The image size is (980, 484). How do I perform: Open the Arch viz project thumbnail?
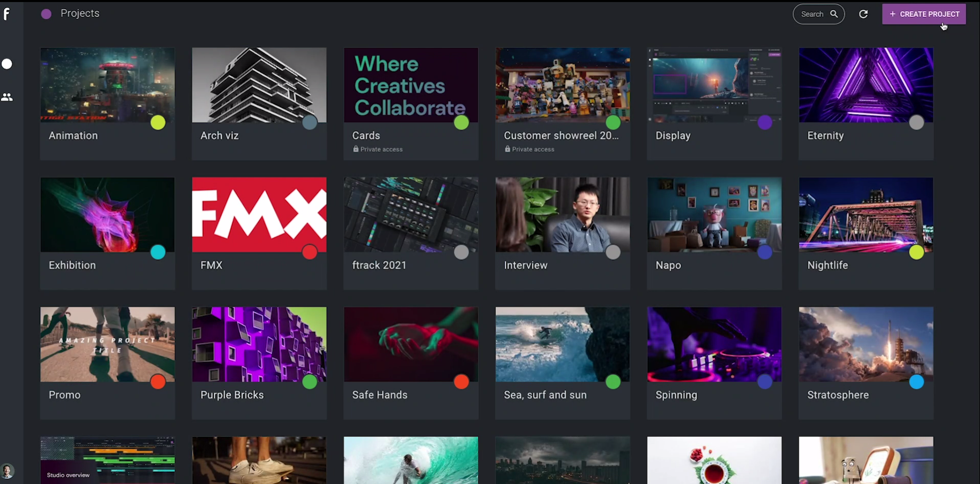click(259, 85)
